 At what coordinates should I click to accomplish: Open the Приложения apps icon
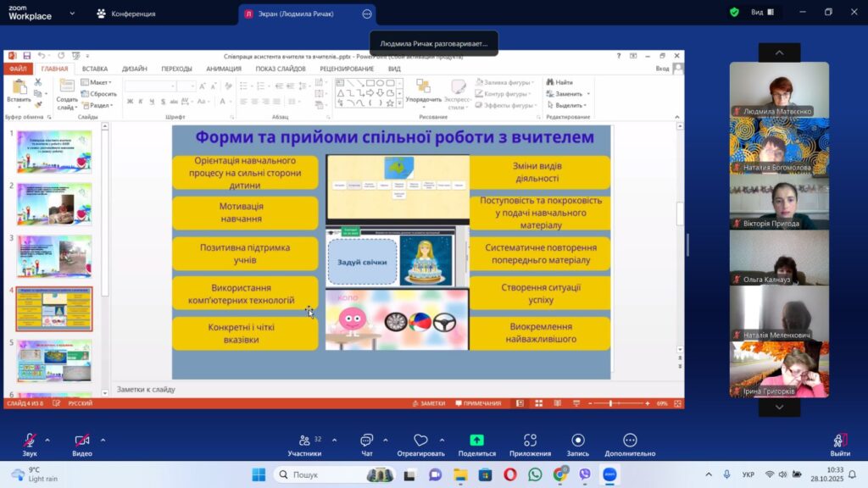pos(530,441)
